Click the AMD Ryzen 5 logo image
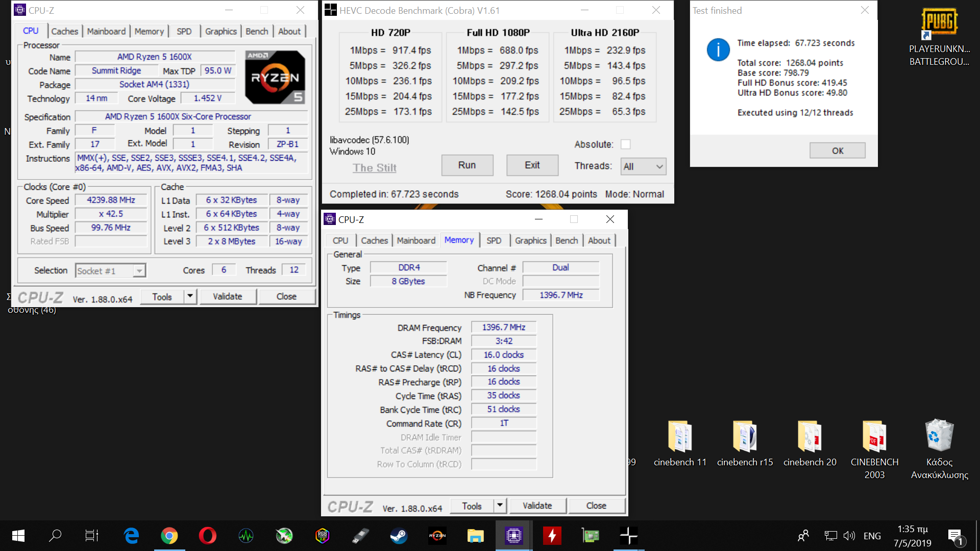Screen dimensions: 980x551 coord(275,77)
